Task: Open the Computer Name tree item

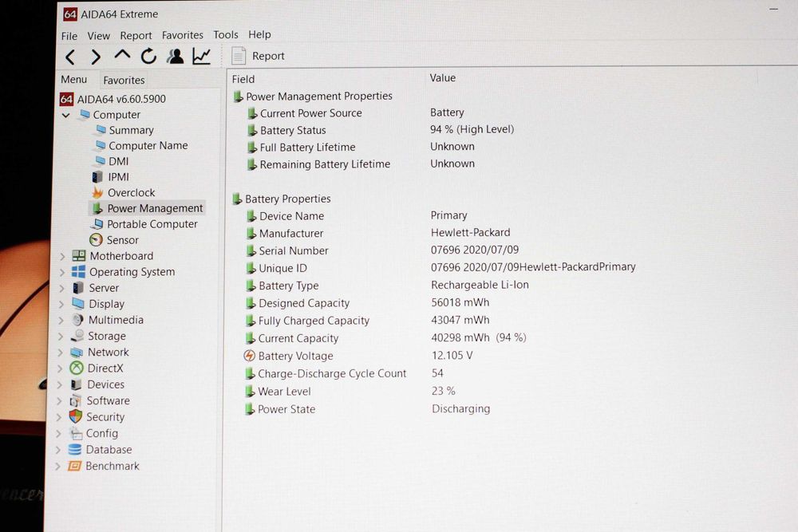Action: [141, 145]
